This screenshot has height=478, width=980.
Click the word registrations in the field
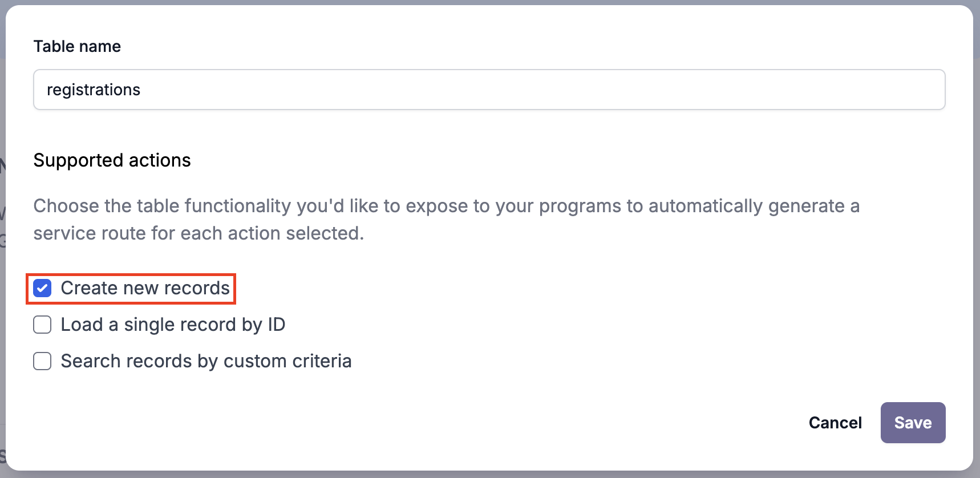pyautogui.click(x=94, y=90)
